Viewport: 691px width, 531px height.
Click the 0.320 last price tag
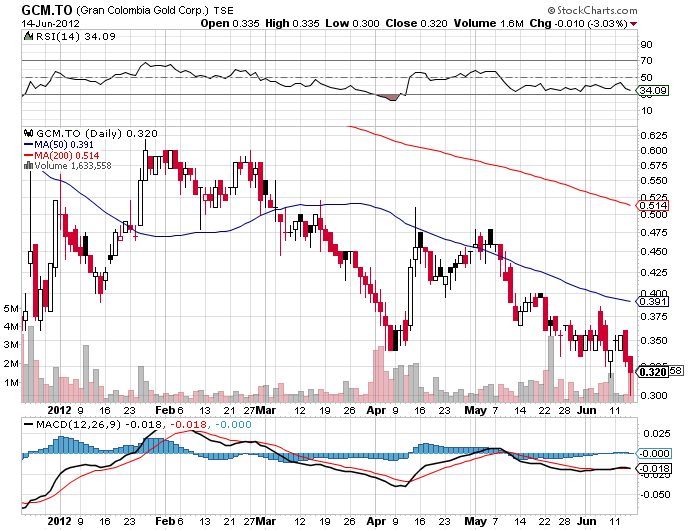(x=652, y=372)
